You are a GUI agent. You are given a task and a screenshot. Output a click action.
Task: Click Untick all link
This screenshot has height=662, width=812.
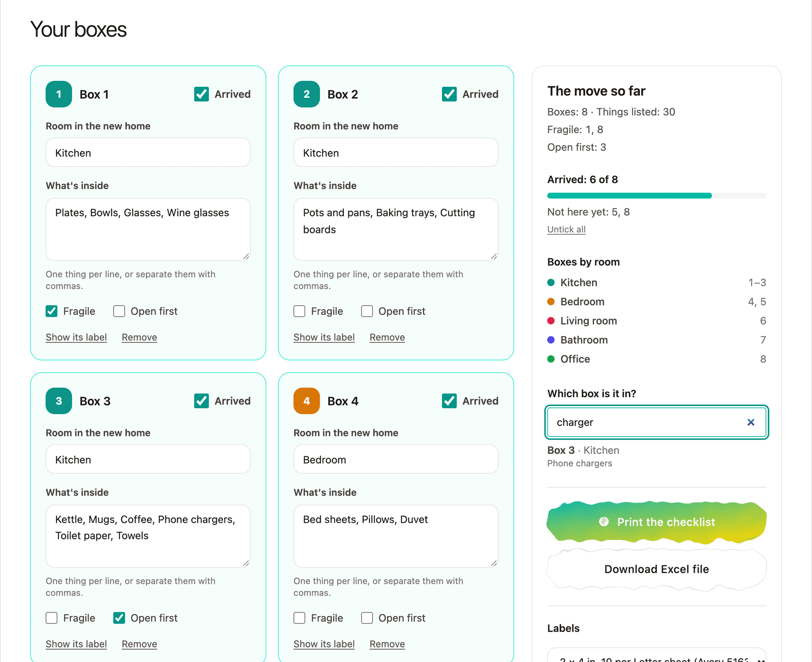click(x=566, y=229)
